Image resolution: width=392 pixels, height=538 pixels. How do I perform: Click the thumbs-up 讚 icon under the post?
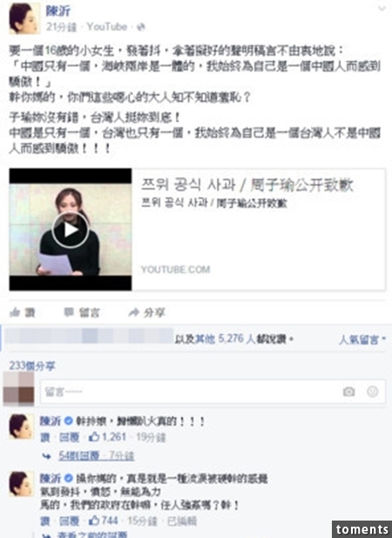pyautogui.click(x=15, y=312)
